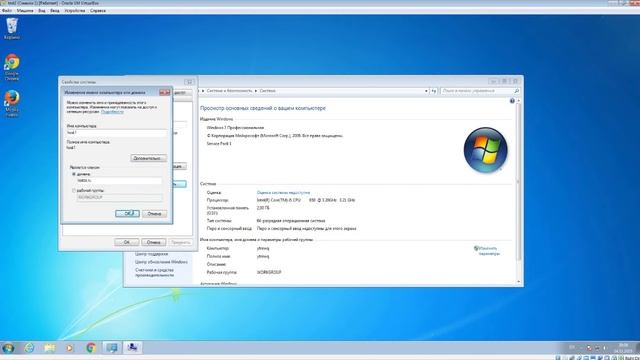Viewport: 640px width, 360px height.
Task: Click the computer name input field
Action: [x=117, y=133]
